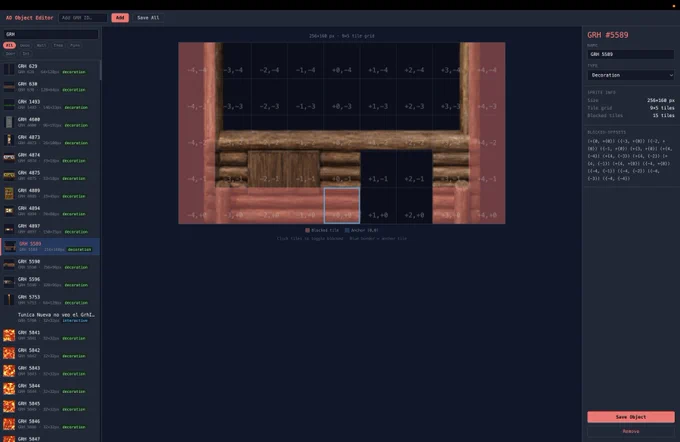Select the GRH 5596 list row
The image size is (680, 442).
tap(50, 282)
